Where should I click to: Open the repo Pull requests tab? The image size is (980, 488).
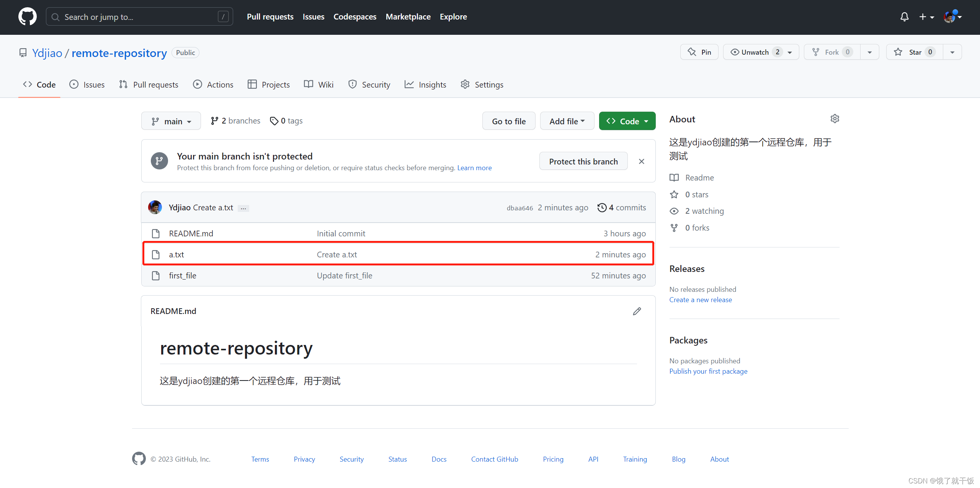tap(149, 85)
